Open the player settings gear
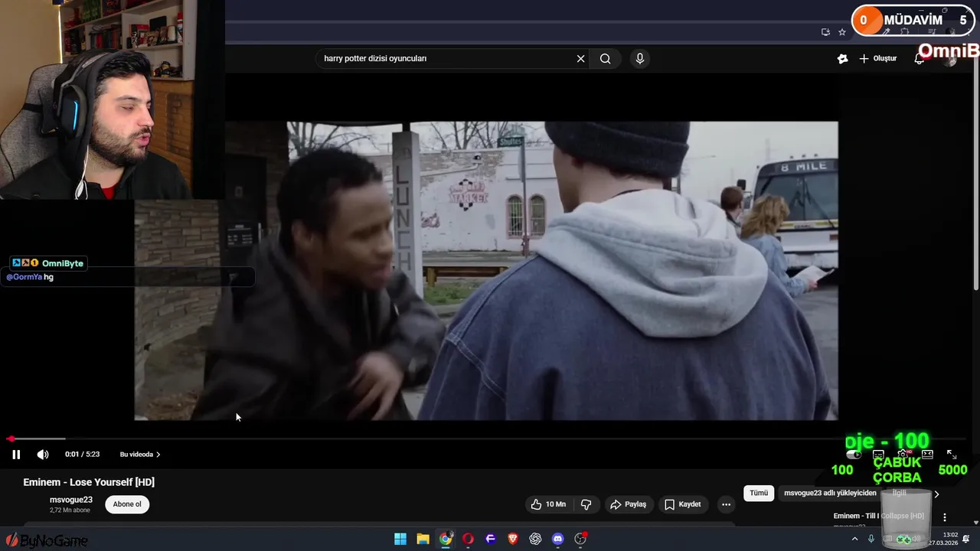The image size is (980, 551). coord(903,455)
